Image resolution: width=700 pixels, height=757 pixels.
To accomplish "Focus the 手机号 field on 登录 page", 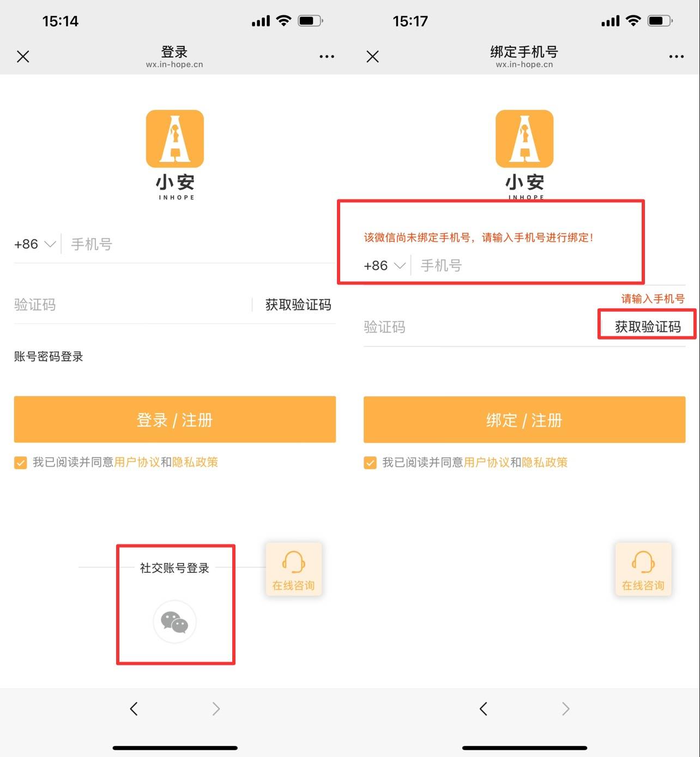I will point(202,244).
